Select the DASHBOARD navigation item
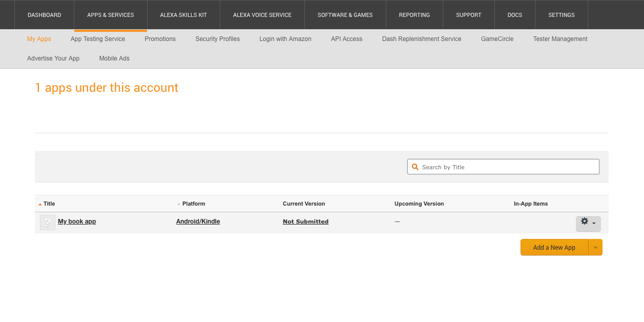This screenshot has width=644, height=322. click(x=44, y=15)
